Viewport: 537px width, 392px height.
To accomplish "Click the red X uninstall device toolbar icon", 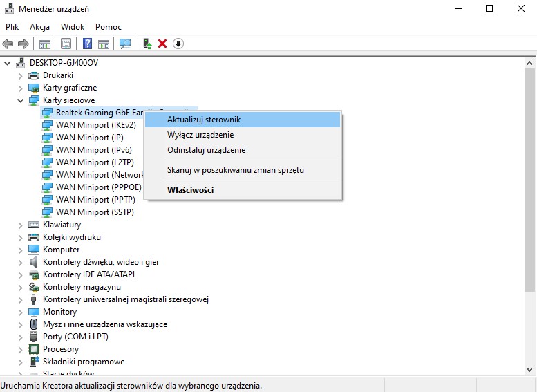I will 162,44.
